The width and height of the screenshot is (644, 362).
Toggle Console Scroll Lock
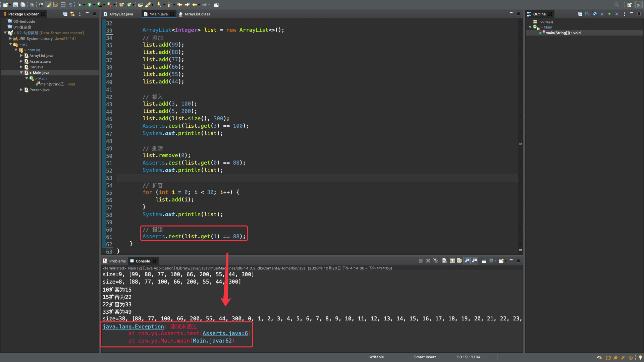tap(452, 261)
